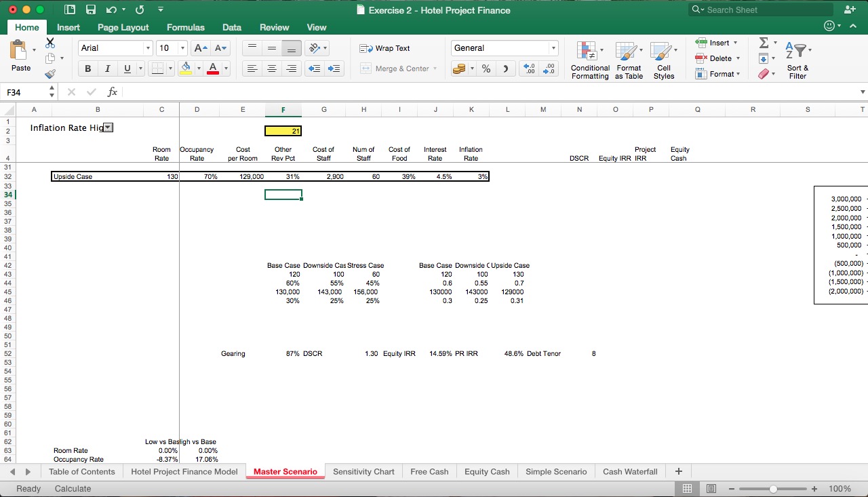This screenshot has width=868, height=497.
Task: Toggle underline on selected cell
Action: (127, 68)
